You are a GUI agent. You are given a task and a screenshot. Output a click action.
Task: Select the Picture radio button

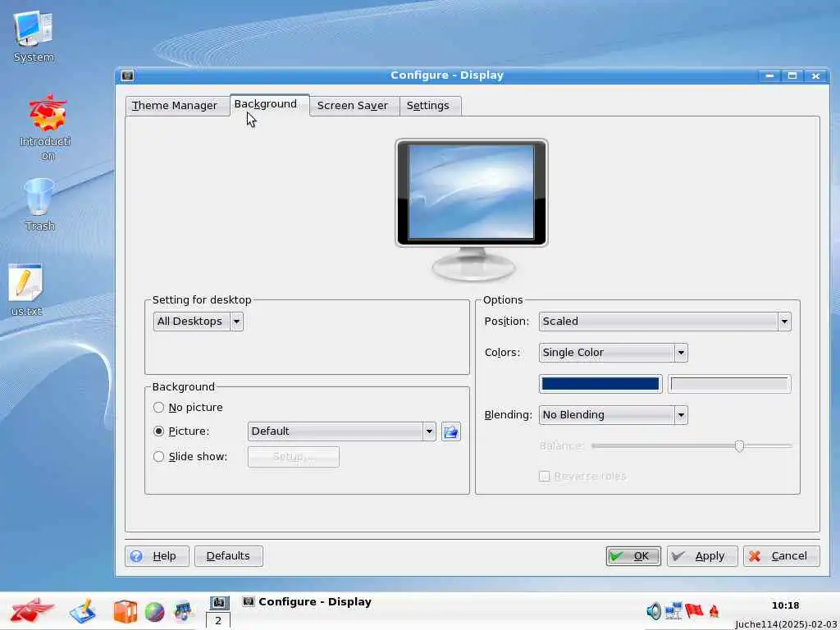point(158,431)
